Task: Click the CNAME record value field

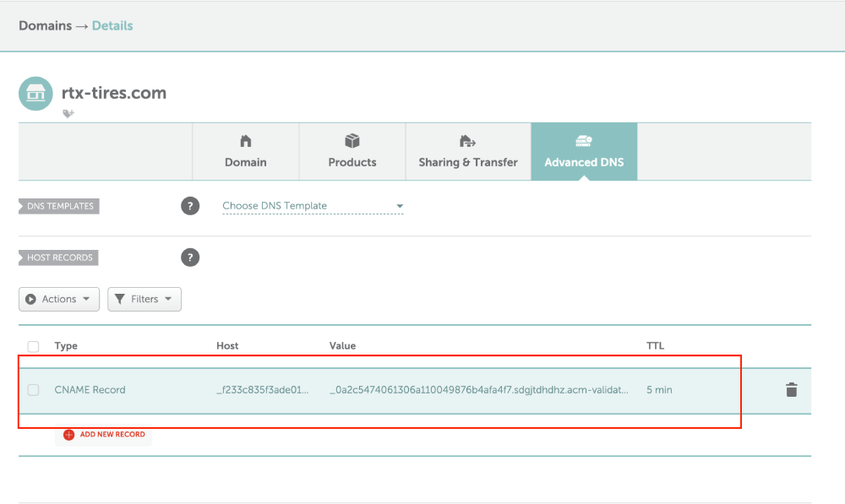Action: pyautogui.click(x=479, y=390)
